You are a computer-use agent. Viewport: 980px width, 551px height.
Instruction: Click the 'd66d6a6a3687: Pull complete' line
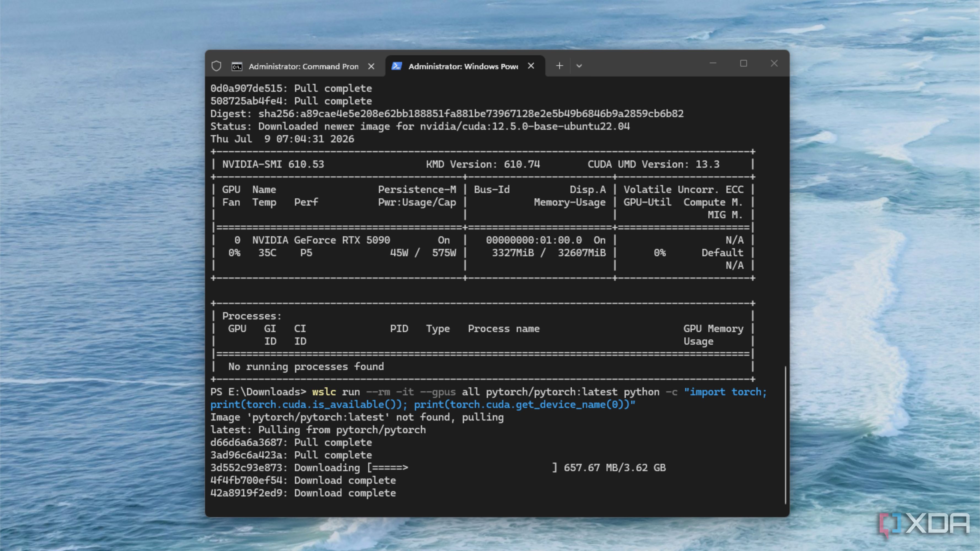pos(291,443)
